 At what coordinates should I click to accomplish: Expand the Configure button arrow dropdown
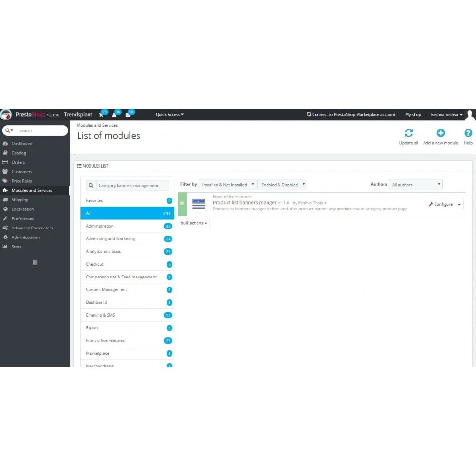[x=459, y=204]
